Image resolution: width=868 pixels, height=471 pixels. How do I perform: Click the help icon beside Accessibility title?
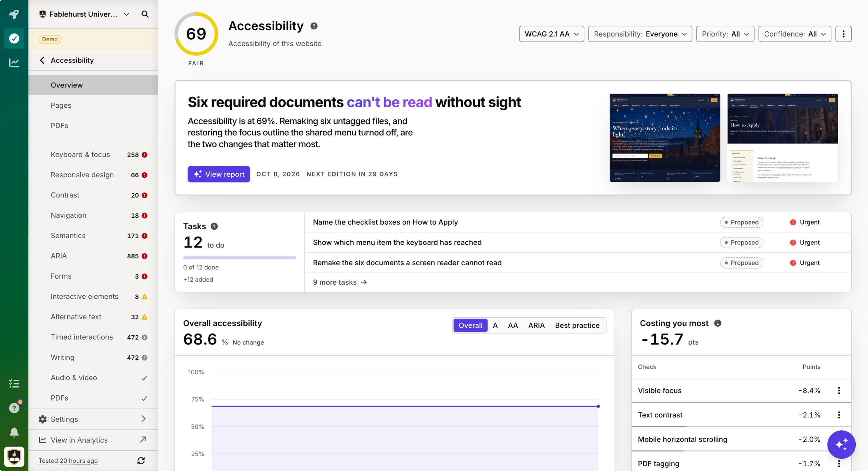pyautogui.click(x=314, y=26)
